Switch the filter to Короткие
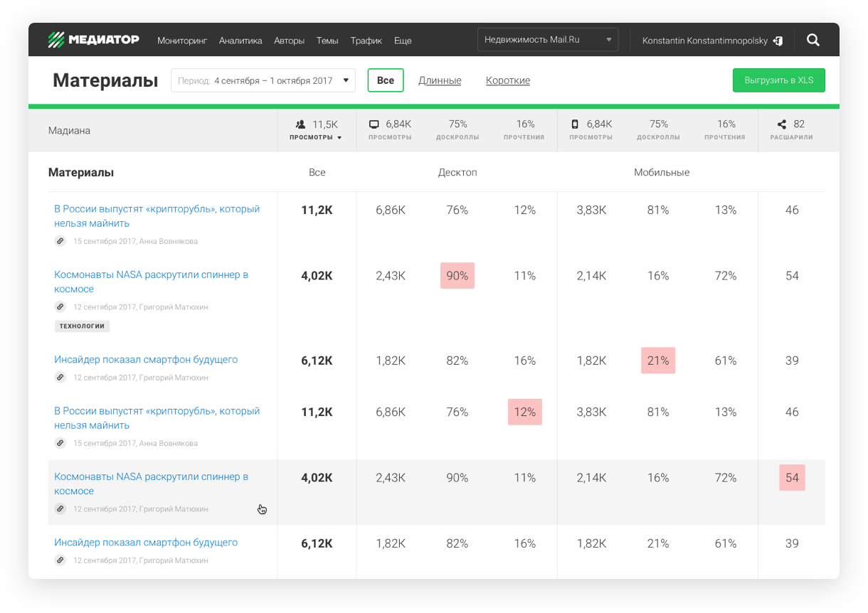 508,80
